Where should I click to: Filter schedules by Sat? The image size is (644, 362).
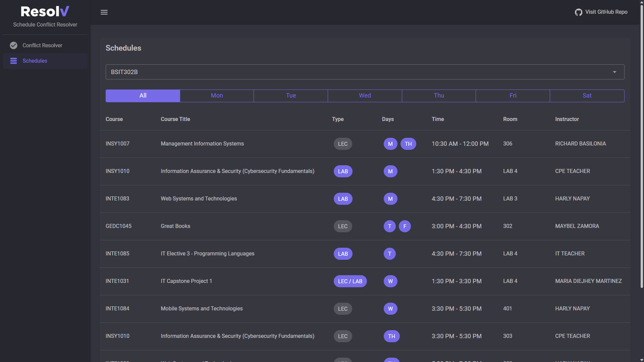587,96
